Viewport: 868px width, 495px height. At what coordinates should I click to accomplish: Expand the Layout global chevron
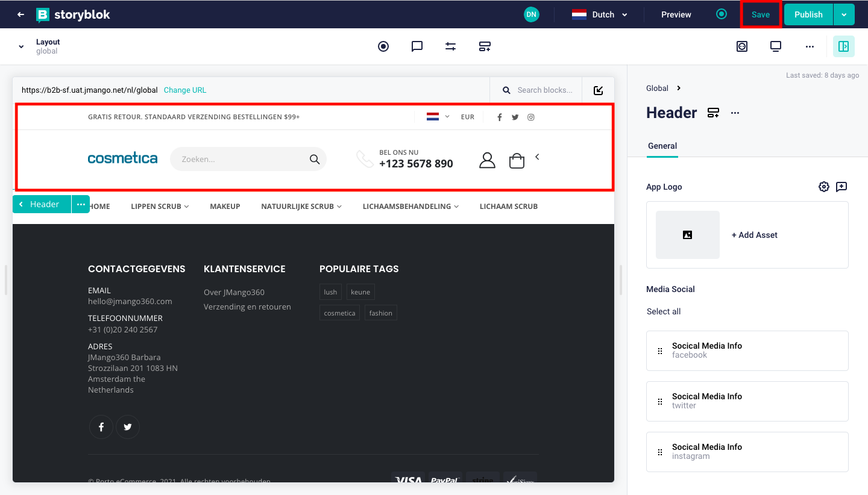[21, 46]
